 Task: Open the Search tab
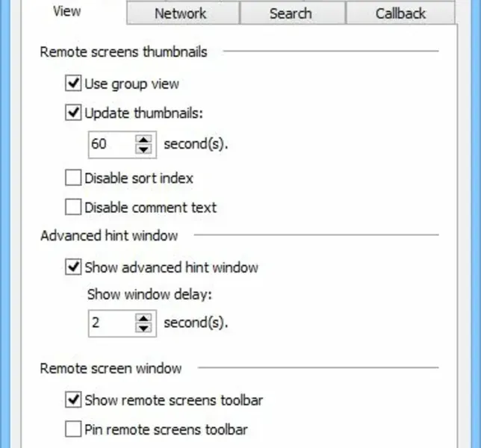pyautogui.click(x=291, y=13)
